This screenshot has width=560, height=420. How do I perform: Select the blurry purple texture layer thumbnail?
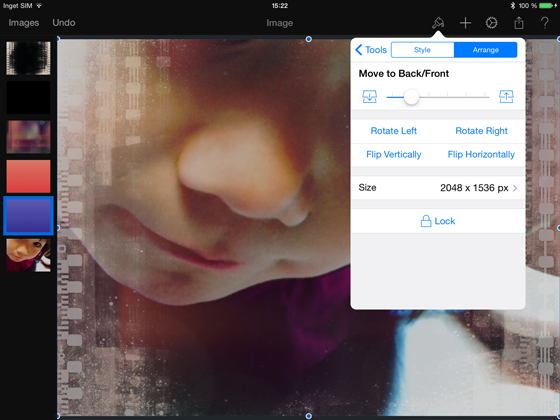click(28, 137)
